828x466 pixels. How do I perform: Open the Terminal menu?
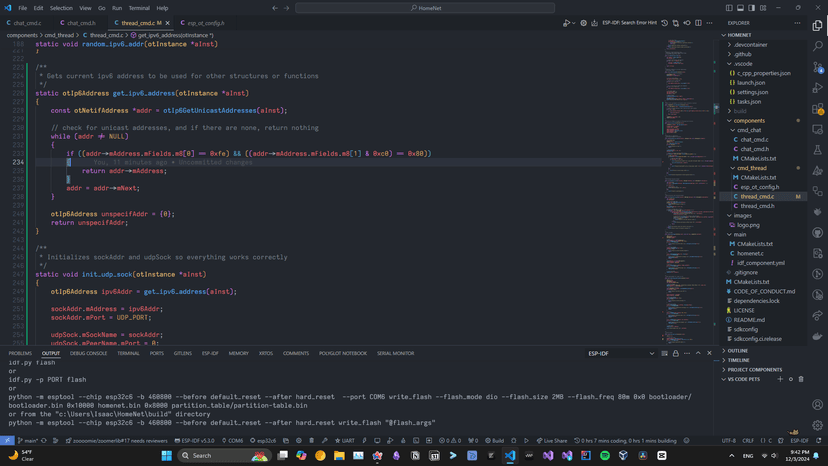pos(139,8)
